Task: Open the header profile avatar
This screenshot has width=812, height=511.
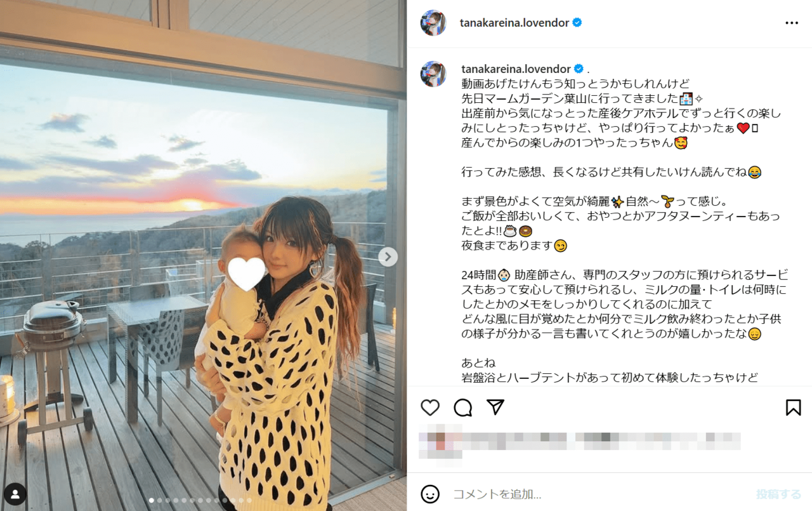Action: click(x=433, y=23)
